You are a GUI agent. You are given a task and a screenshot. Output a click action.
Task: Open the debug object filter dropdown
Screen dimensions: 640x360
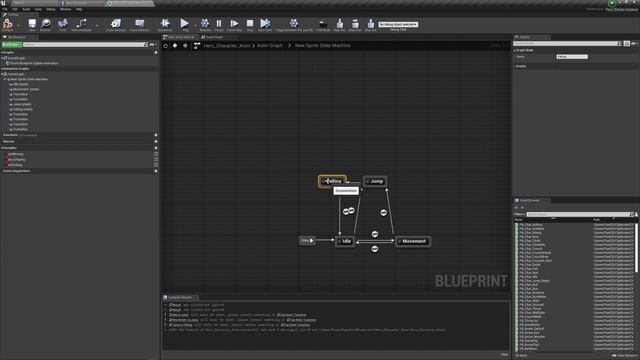(x=398, y=24)
